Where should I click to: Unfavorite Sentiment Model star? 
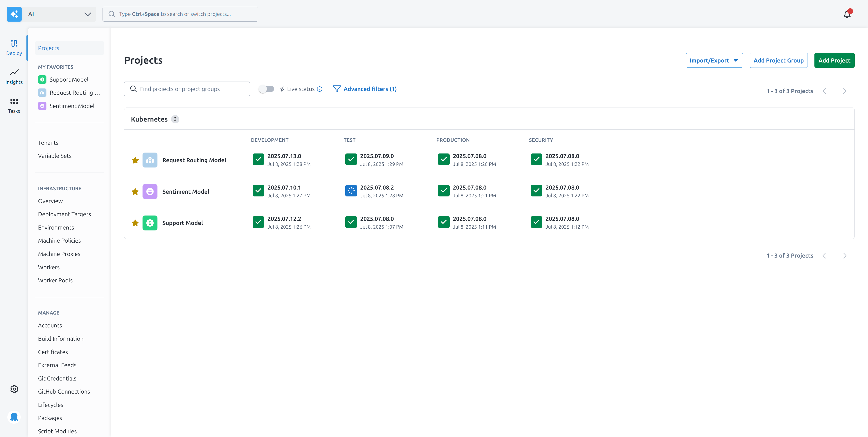(x=135, y=192)
